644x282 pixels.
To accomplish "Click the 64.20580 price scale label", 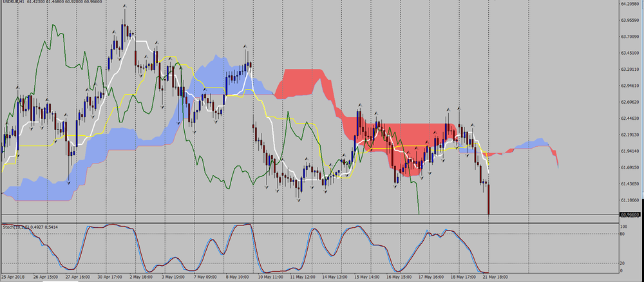I will click(x=629, y=4).
